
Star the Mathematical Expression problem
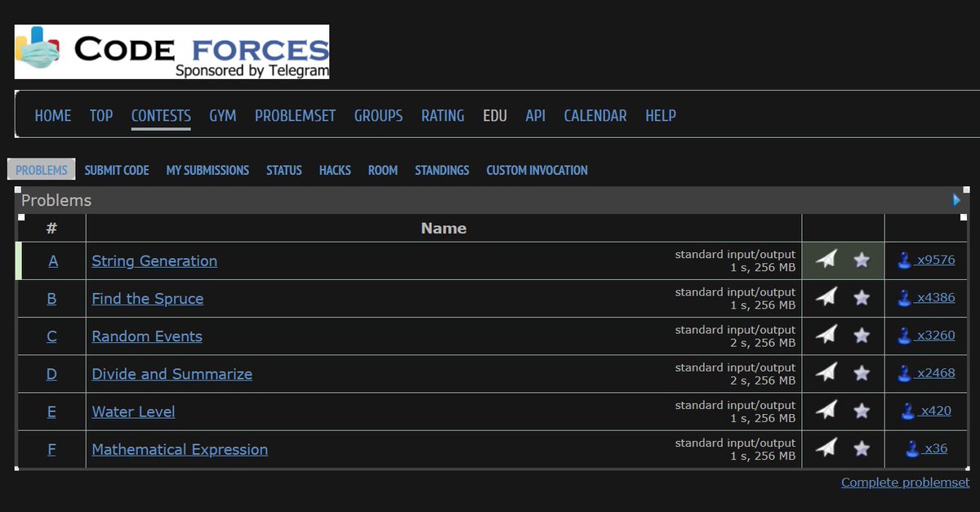pyautogui.click(x=862, y=447)
